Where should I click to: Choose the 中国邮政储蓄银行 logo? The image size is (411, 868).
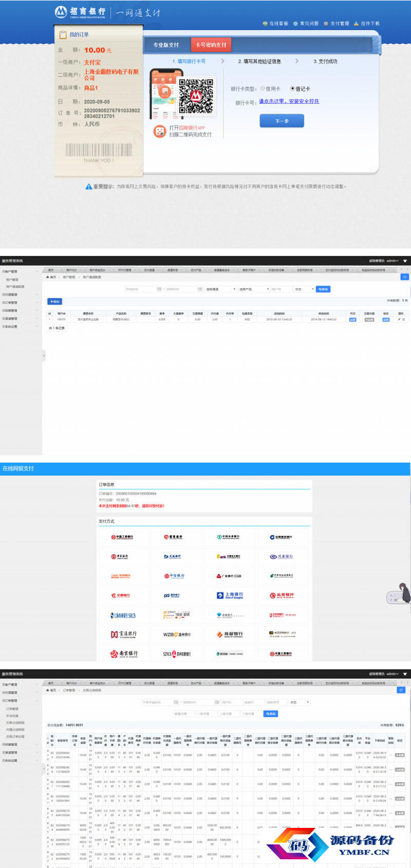coord(281,576)
